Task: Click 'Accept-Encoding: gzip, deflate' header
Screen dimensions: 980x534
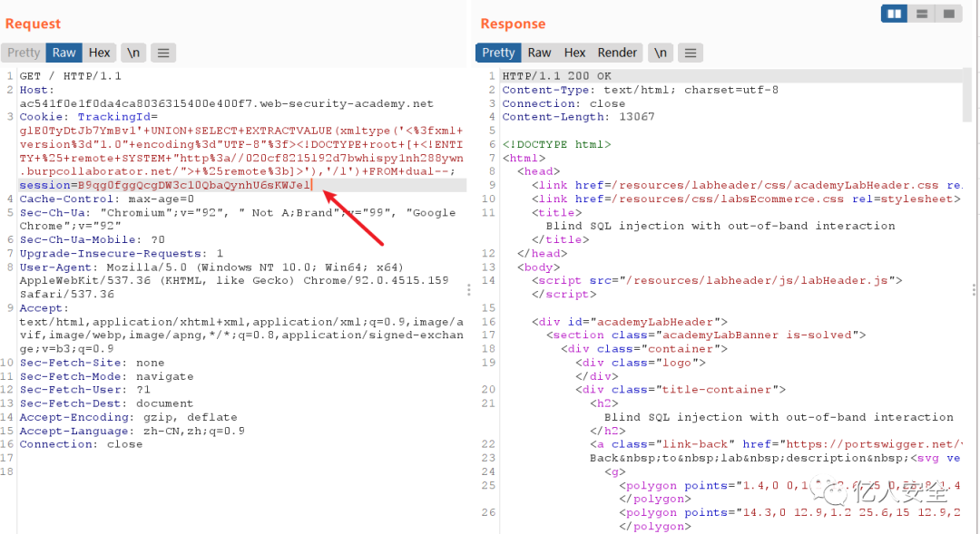Action: [129, 417]
